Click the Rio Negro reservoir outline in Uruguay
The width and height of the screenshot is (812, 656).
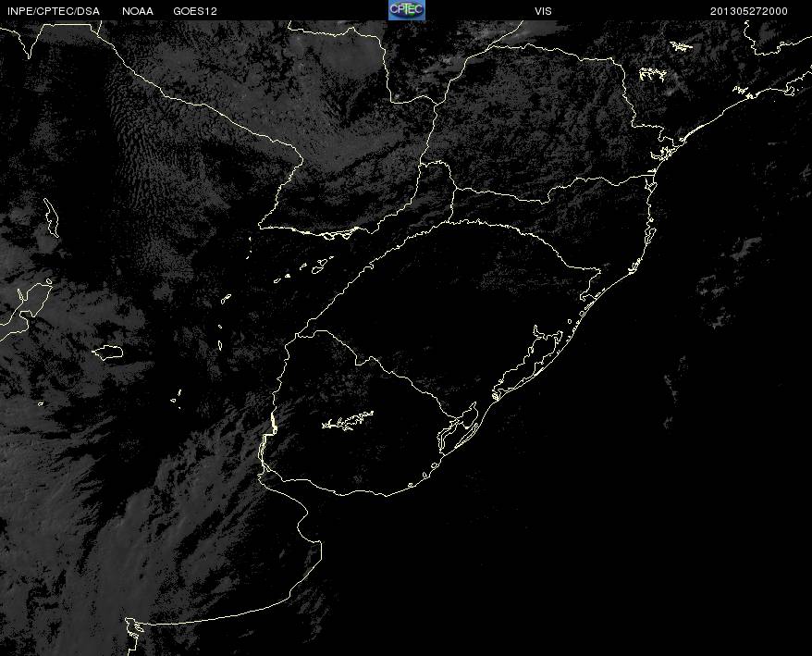[x=348, y=422]
